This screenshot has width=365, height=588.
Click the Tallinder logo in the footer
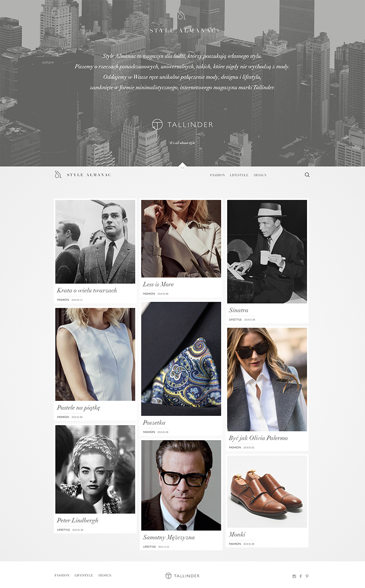(182, 576)
